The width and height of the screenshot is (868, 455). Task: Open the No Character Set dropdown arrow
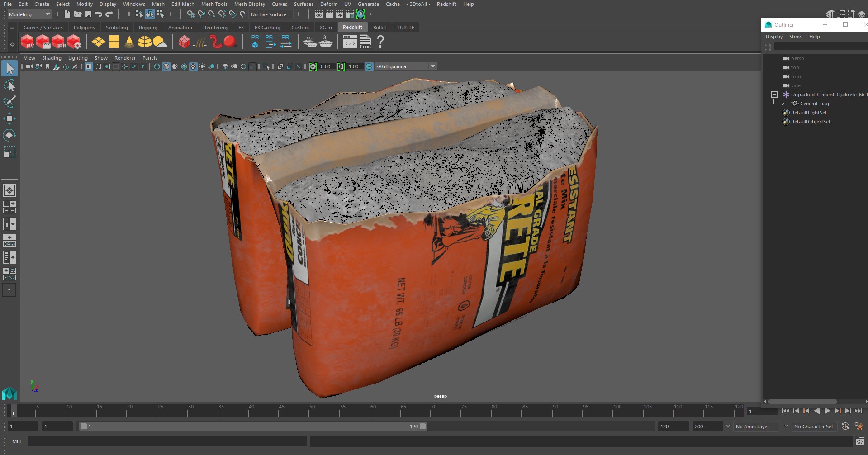786,426
